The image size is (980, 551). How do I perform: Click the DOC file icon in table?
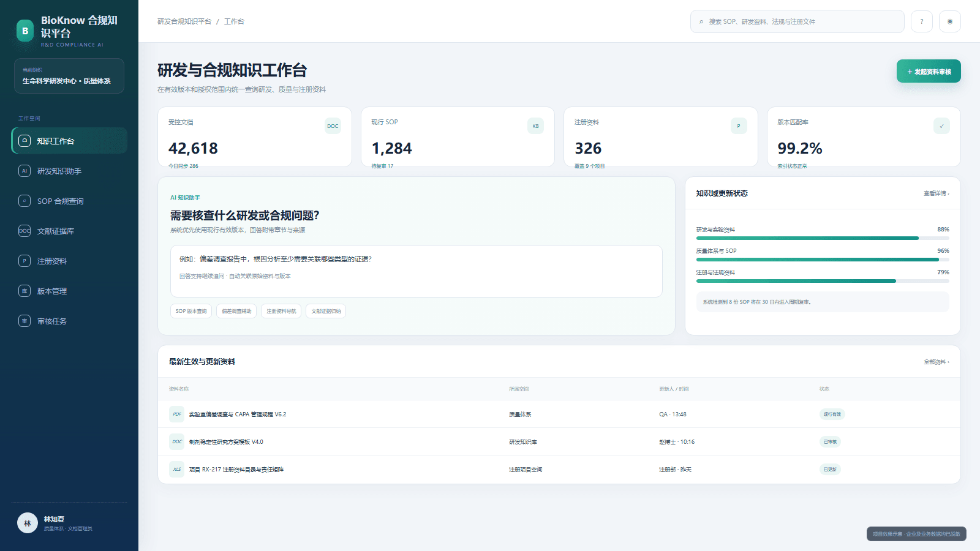(x=177, y=441)
